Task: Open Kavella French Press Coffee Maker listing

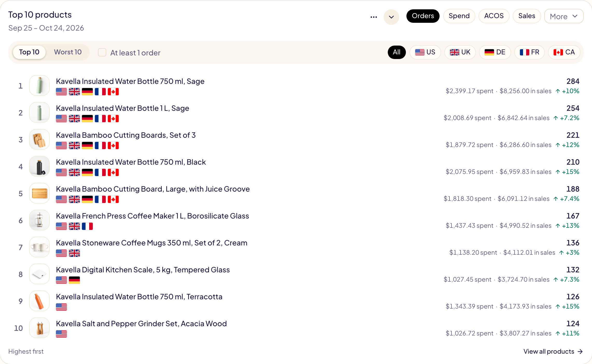Action: click(152, 216)
